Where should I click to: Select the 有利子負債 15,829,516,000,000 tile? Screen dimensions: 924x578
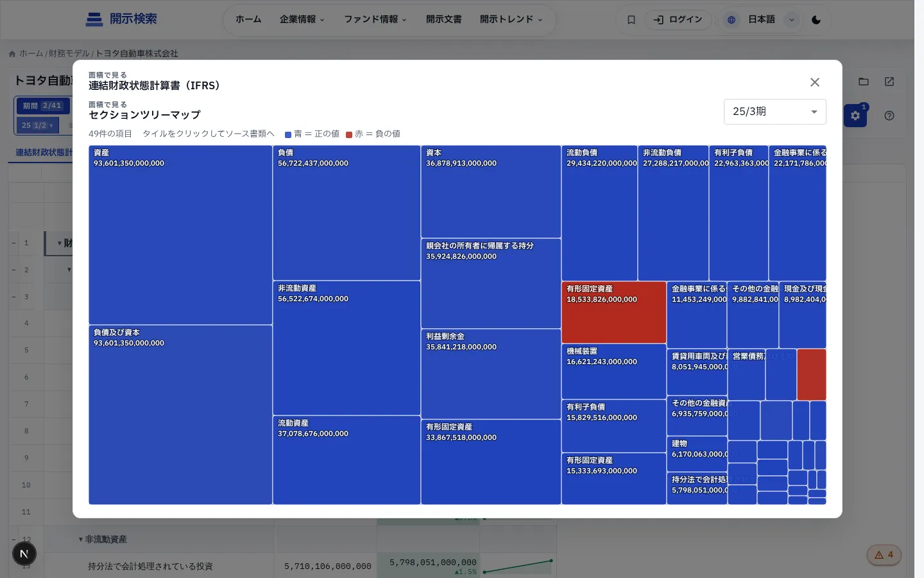click(x=614, y=426)
